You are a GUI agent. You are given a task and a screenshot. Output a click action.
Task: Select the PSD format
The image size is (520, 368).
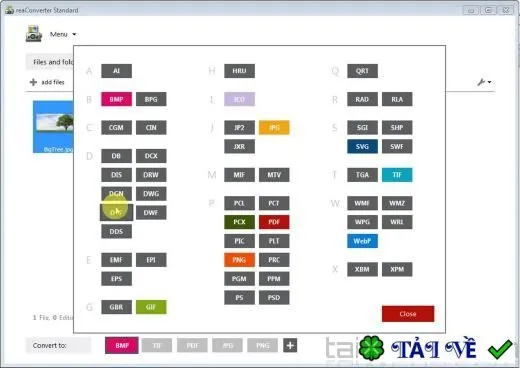pos(274,298)
